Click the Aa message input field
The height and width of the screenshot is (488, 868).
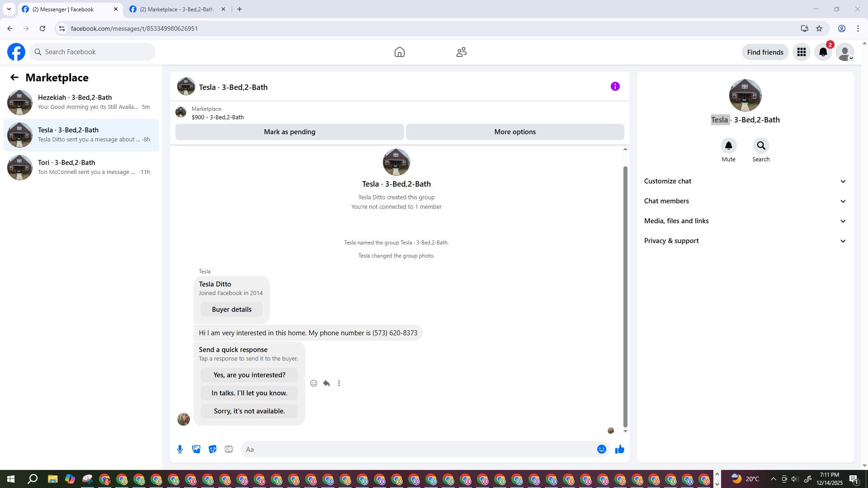tap(416, 449)
